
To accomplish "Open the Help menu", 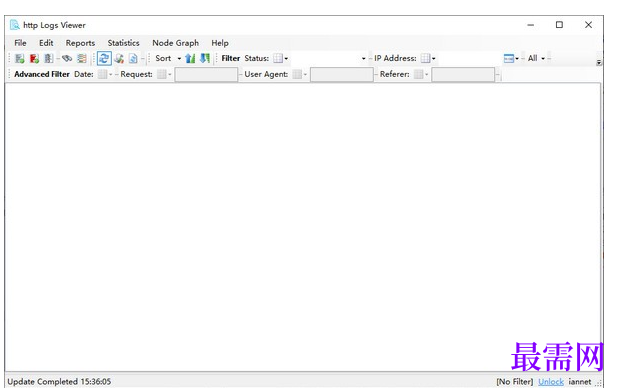I will pos(220,43).
